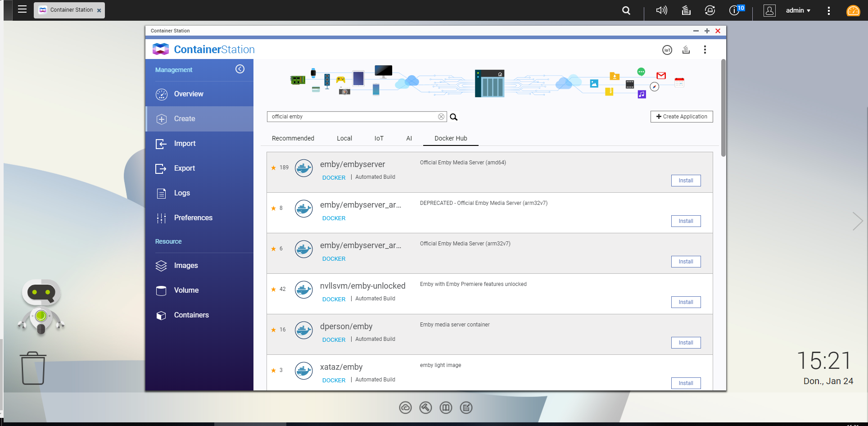868x426 pixels.
Task: Open Container Station more options menu
Action: [705, 50]
